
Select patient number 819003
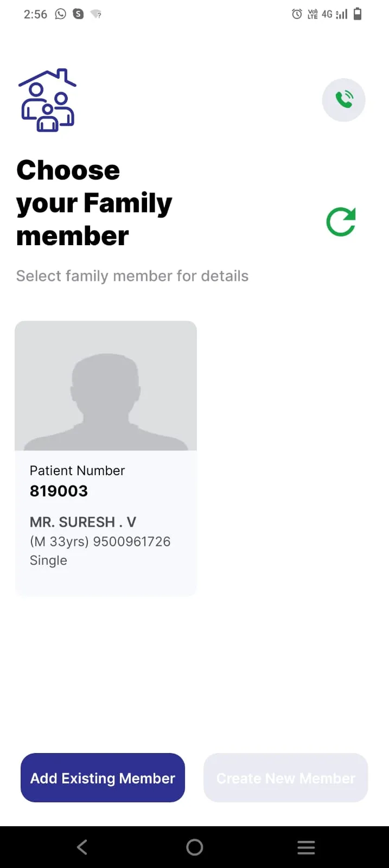point(59,491)
